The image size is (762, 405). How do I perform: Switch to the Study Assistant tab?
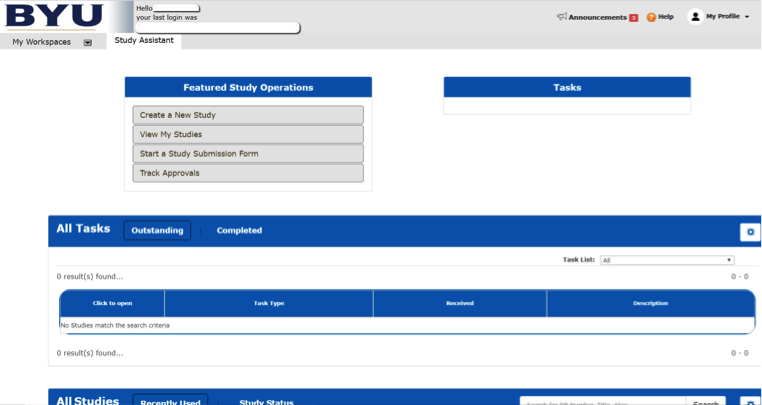pyautogui.click(x=144, y=41)
